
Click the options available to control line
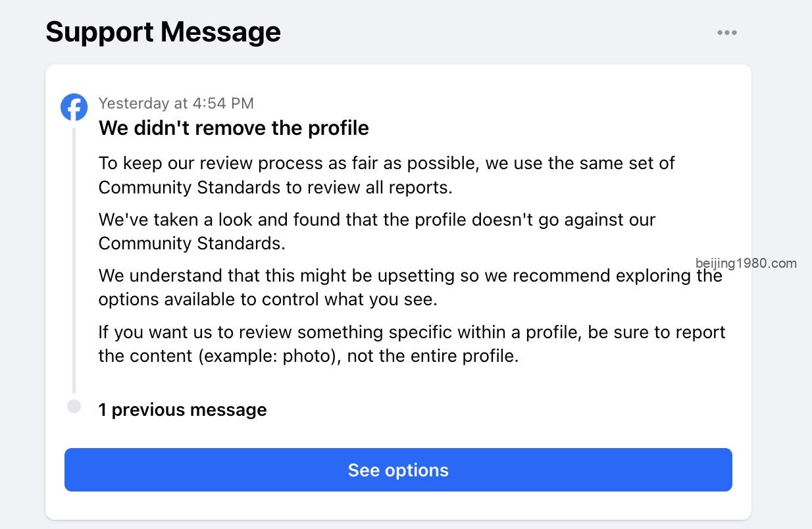[268, 299]
